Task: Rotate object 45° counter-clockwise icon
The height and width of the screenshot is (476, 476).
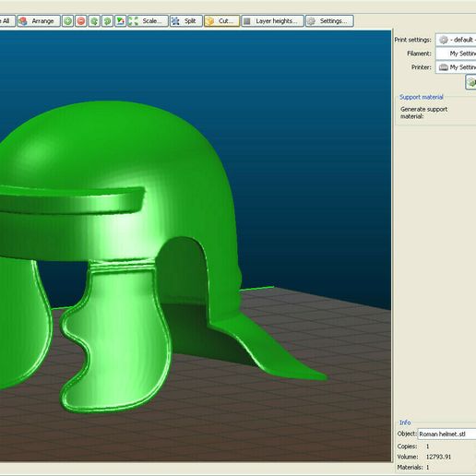Action: pos(94,21)
